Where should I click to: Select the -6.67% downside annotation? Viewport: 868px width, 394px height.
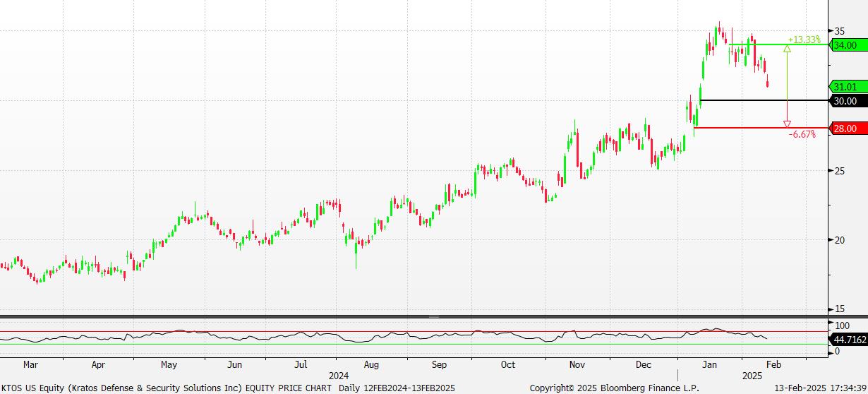(x=802, y=134)
